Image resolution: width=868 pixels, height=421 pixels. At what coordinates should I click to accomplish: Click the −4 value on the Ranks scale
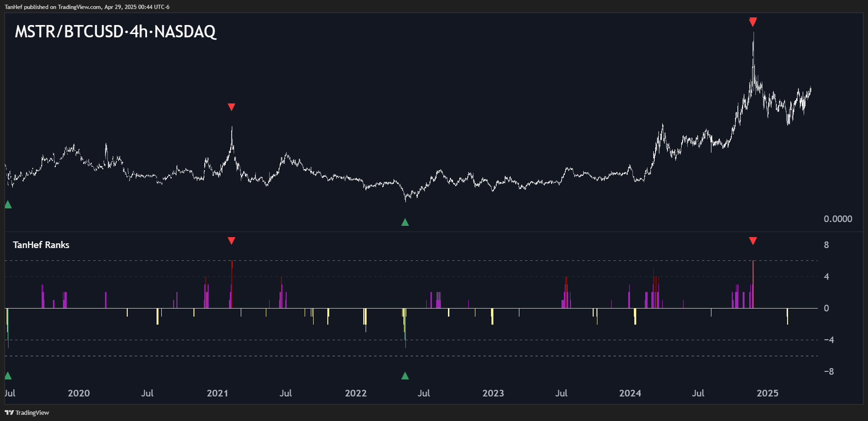pyautogui.click(x=829, y=340)
